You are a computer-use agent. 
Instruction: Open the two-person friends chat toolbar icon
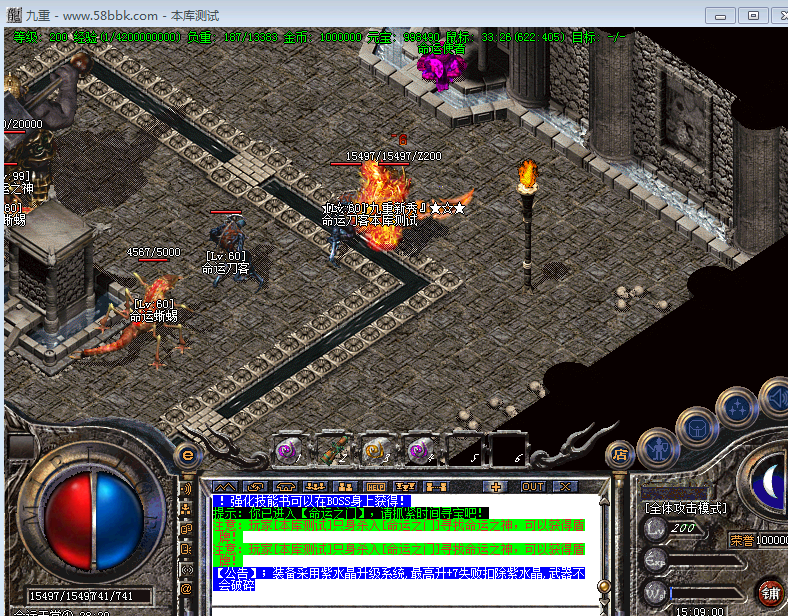click(x=345, y=486)
